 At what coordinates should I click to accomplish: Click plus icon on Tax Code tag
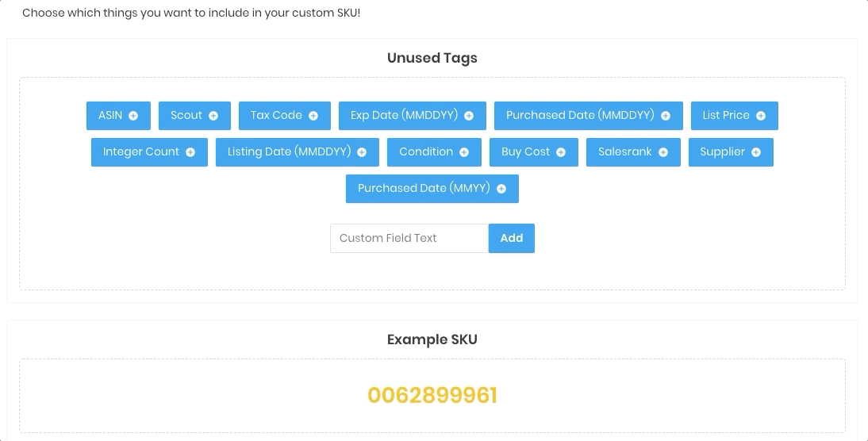point(313,116)
